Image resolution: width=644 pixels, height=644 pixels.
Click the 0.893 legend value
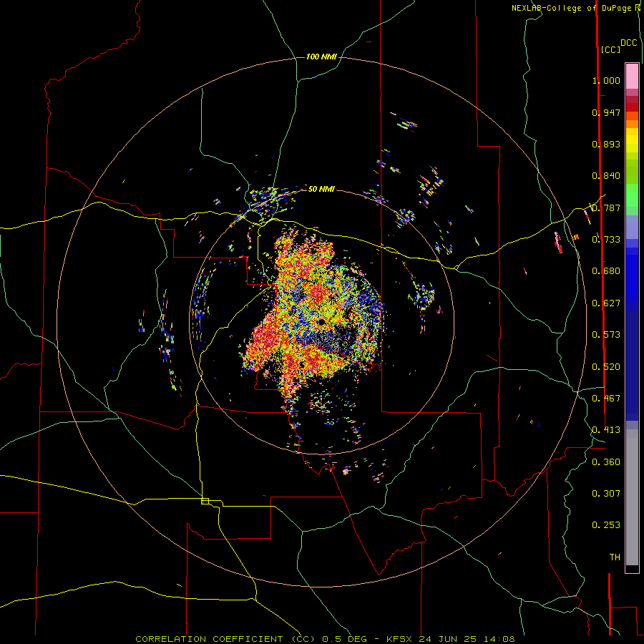click(606, 144)
